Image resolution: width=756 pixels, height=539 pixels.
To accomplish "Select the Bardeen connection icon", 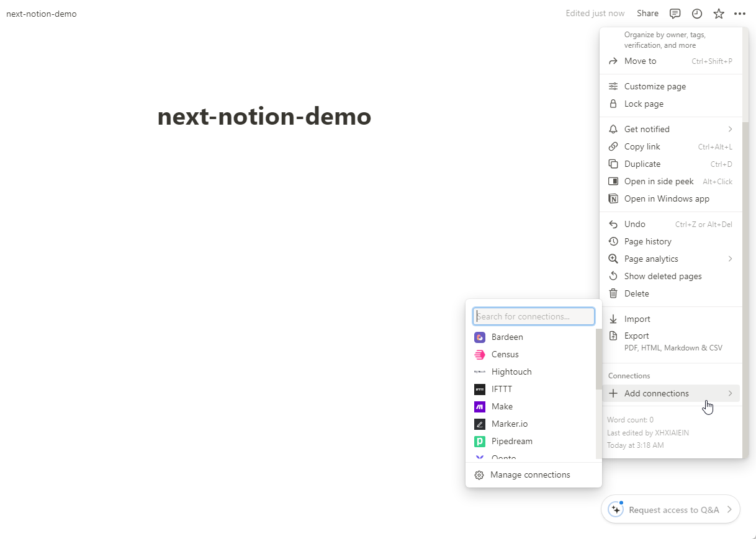I will 479,337.
